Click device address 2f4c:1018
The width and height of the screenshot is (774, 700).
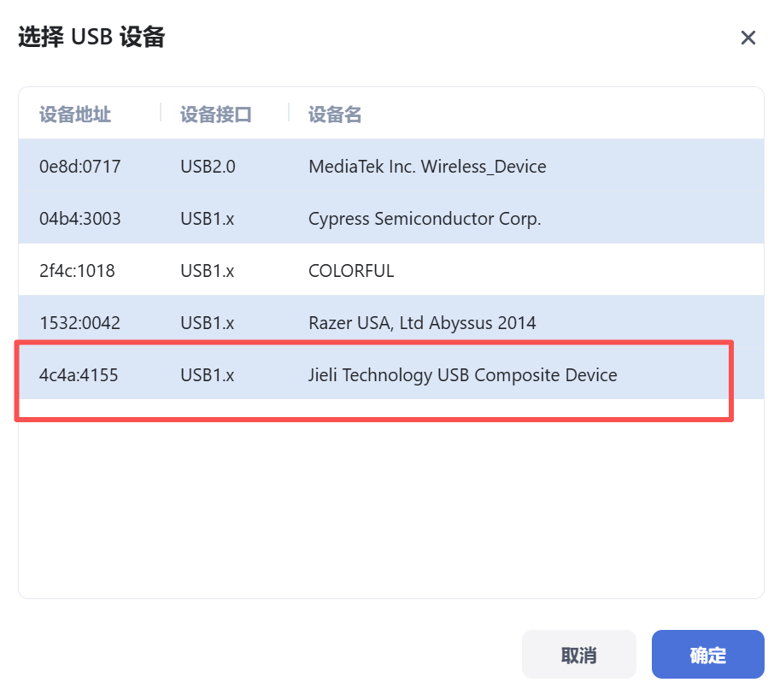pyautogui.click(x=77, y=271)
